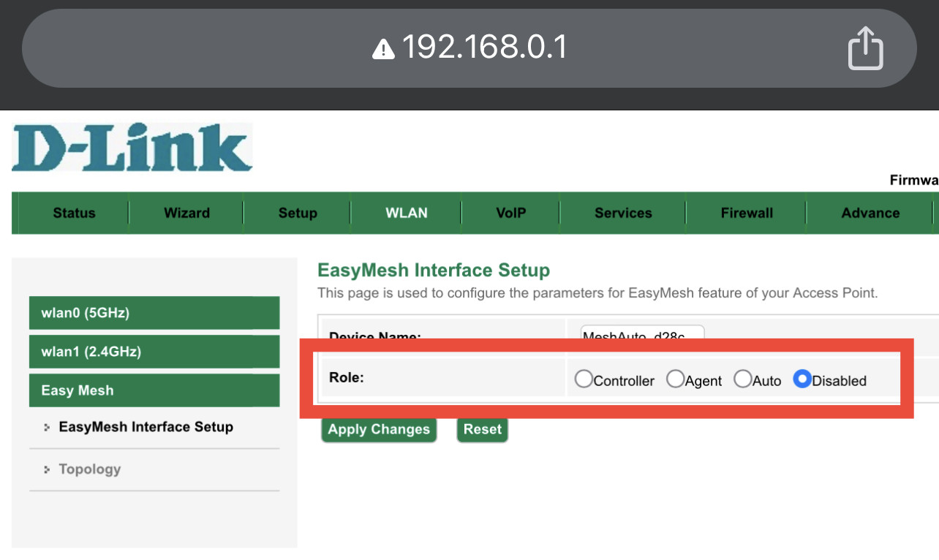This screenshot has width=939, height=560.
Task: Open EasyMesh Interface Setup page
Action: tap(146, 427)
